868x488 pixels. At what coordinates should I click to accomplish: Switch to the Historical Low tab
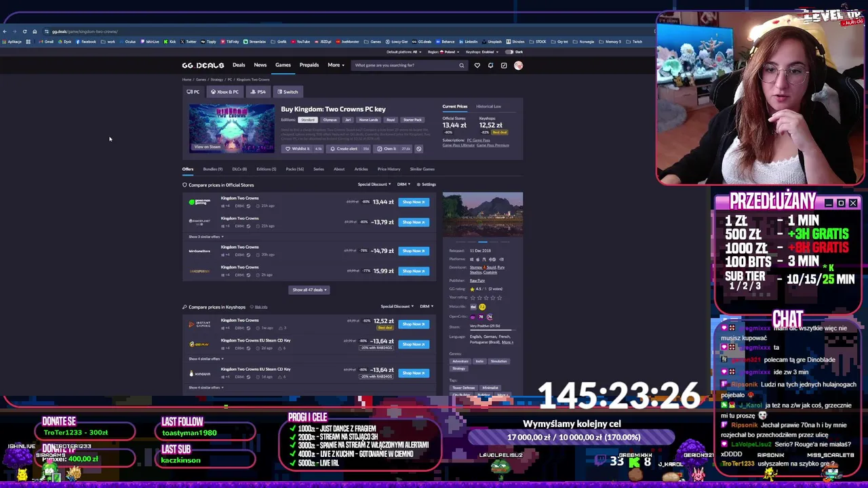click(488, 106)
